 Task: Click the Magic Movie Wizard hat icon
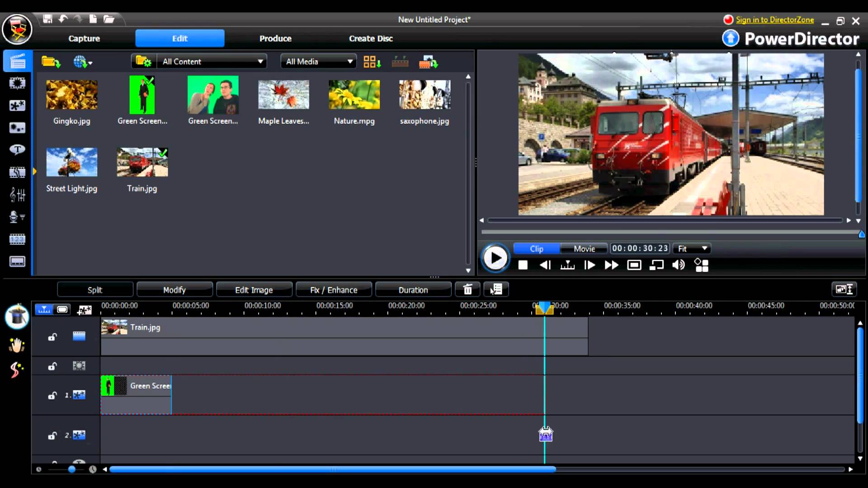17,316
